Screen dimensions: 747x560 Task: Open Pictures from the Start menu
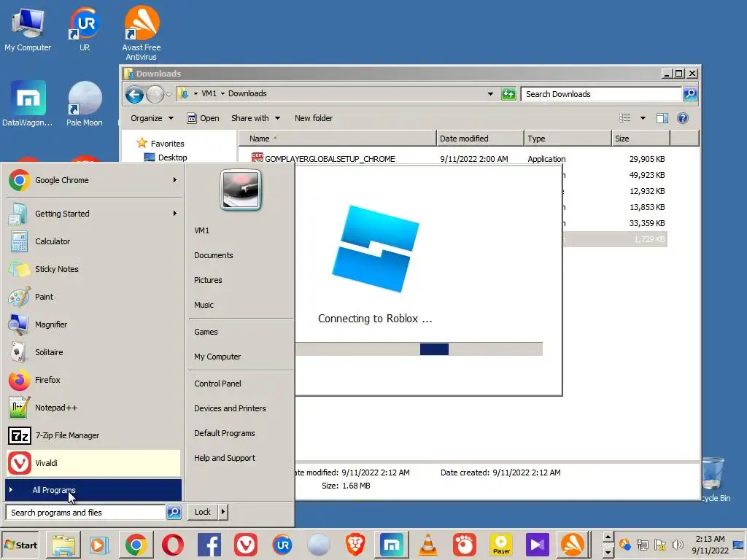[x=208, y=280]
